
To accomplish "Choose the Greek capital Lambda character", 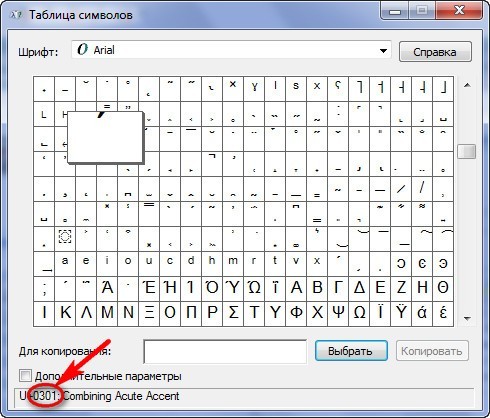I will pos(86,314).
